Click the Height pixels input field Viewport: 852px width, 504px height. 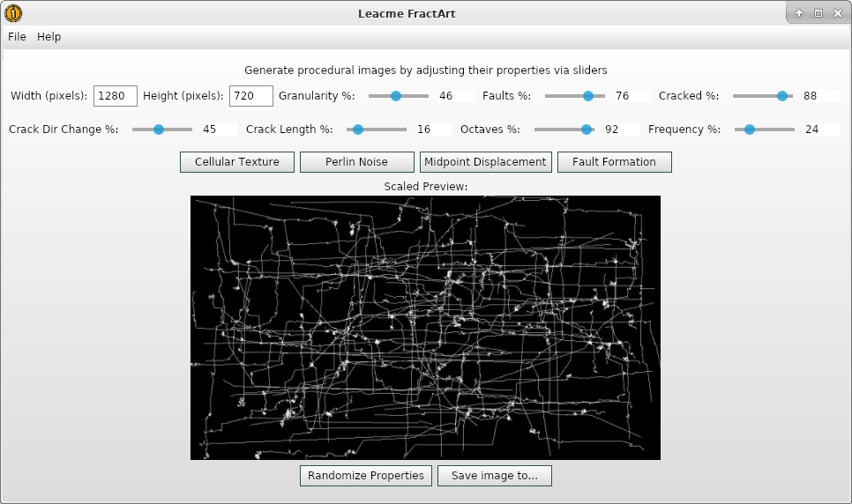point(250,96)
